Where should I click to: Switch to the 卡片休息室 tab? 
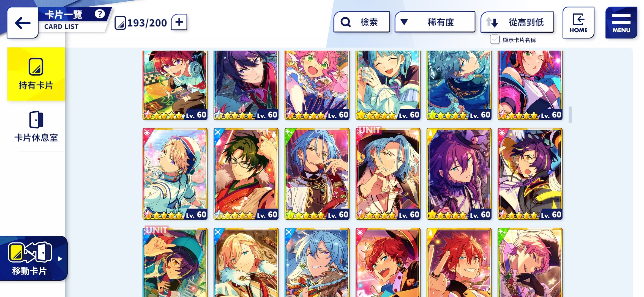tap(36, 127)
